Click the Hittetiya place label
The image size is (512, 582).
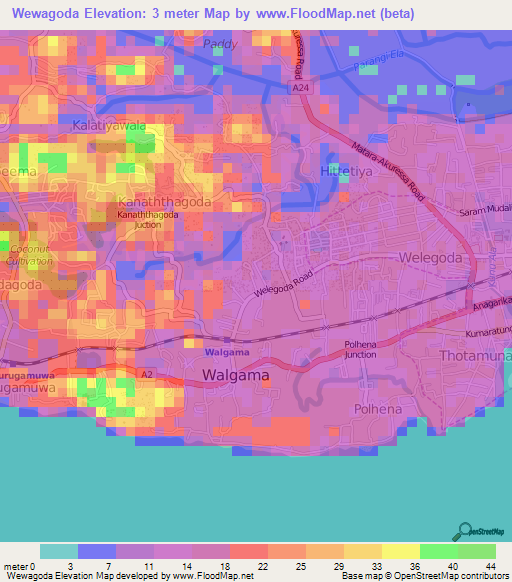(x=346, y=171)
